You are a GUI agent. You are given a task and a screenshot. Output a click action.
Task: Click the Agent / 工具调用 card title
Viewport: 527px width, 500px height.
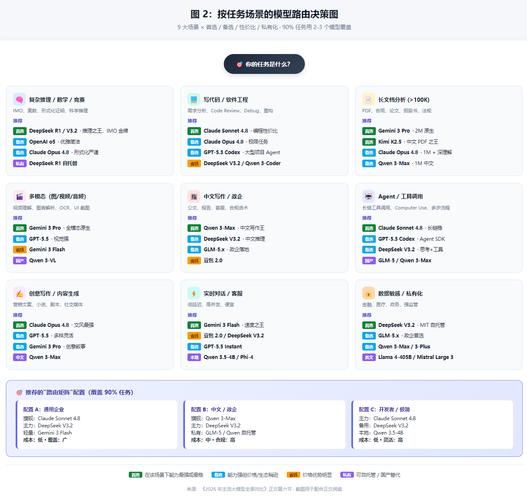click(x=400, y=197)
